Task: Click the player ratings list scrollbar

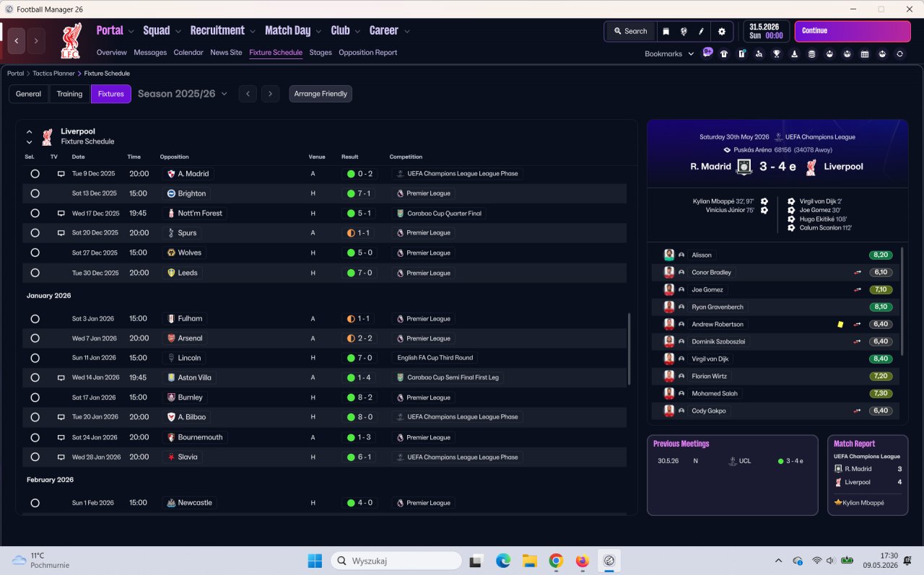Action: click(902, 301)
